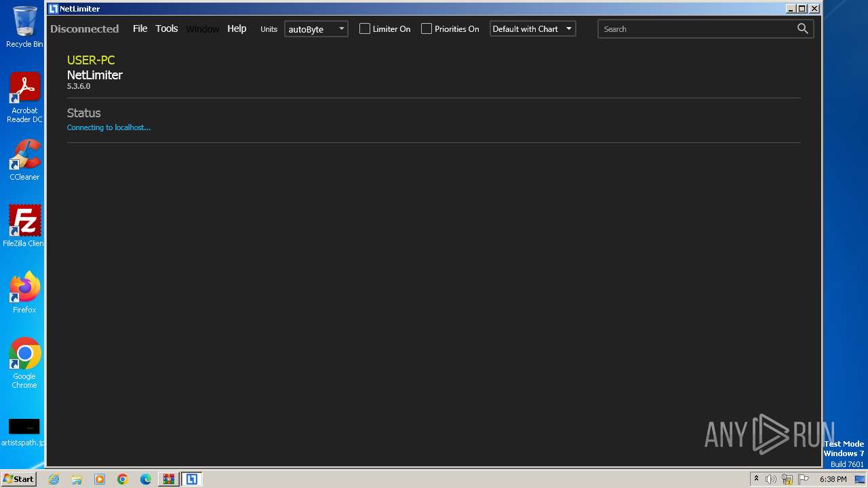Open Acrobat Reader DC shortcut
Screen dimensions: 868x488
[x=24, y=98]
